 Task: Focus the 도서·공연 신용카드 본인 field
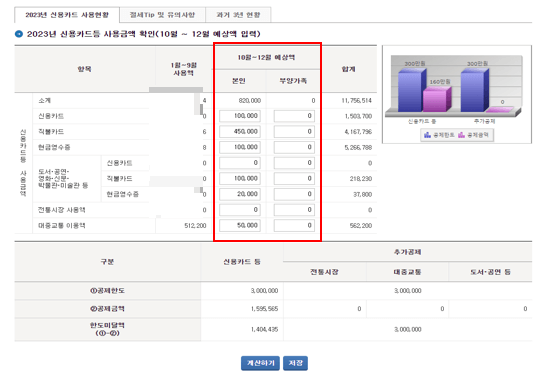(240, 163)
